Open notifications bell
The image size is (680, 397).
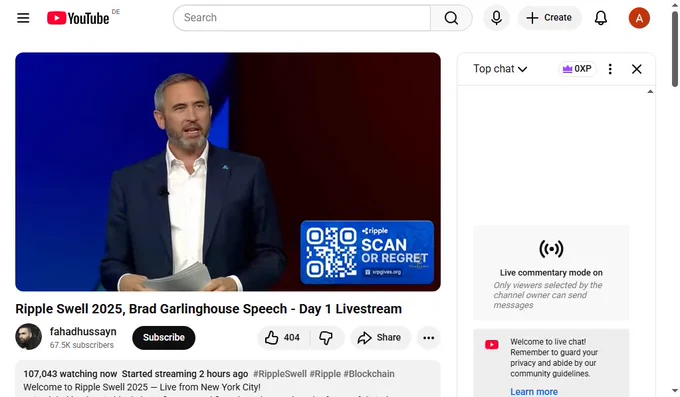coord(601,18)
